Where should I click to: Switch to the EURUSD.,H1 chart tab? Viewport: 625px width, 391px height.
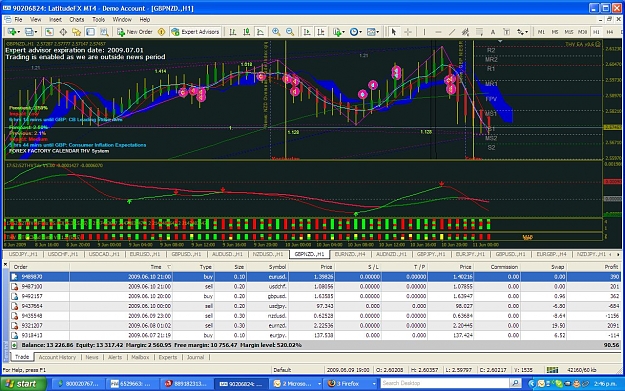(145, 254)
